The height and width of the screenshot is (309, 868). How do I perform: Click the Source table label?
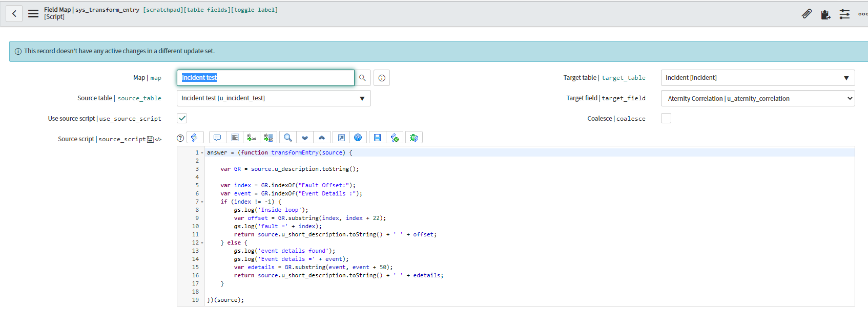point(119,98)
